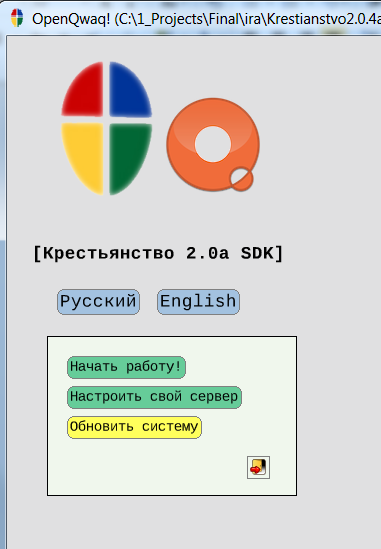
Task: Click the window title 'OpenQwaq!' text
Action: click(x=71, y=19)
